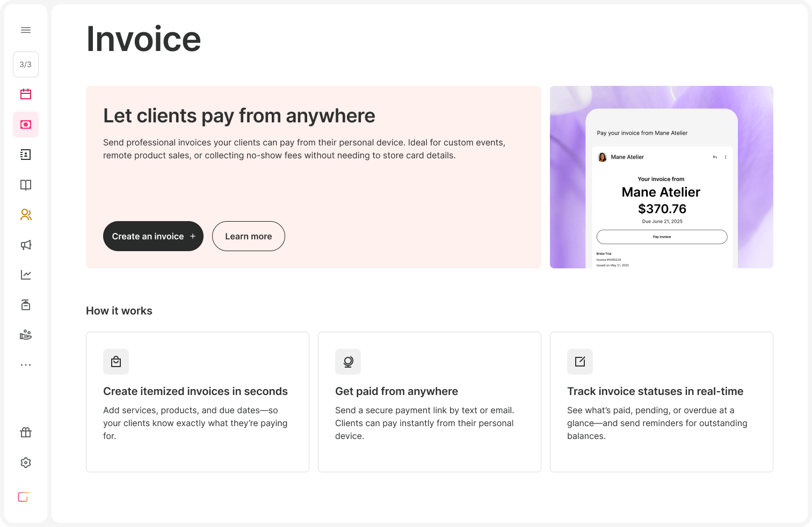
Task: Click the Create an invoice button
Action: pyautogui.click(x=153, y=236)
